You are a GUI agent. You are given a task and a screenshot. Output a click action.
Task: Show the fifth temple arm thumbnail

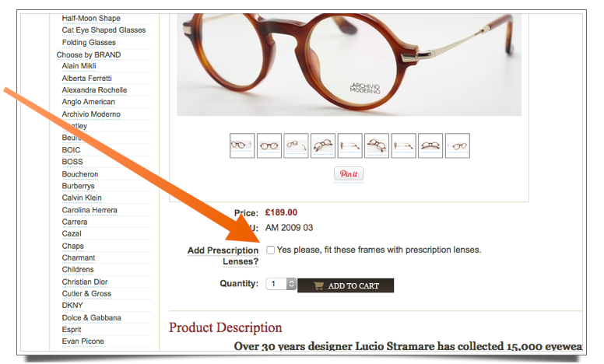(x=349, y=145)
